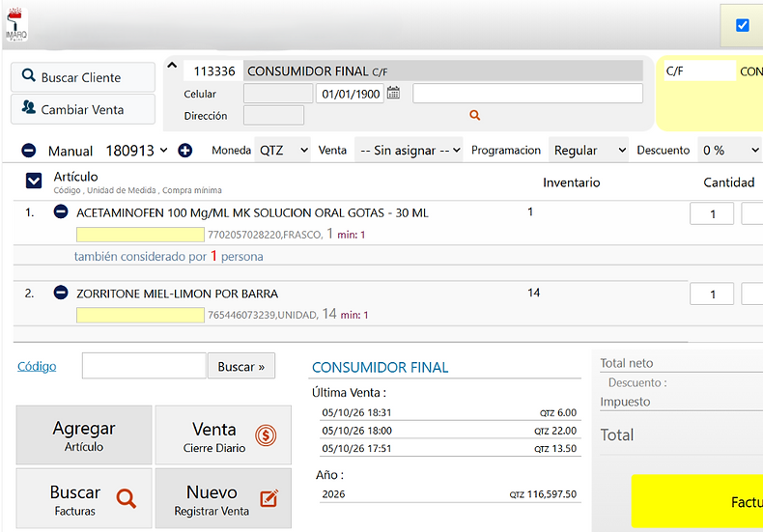
Task: Open the Programacion Regular dropdown
Action: (x=588, y=151)
